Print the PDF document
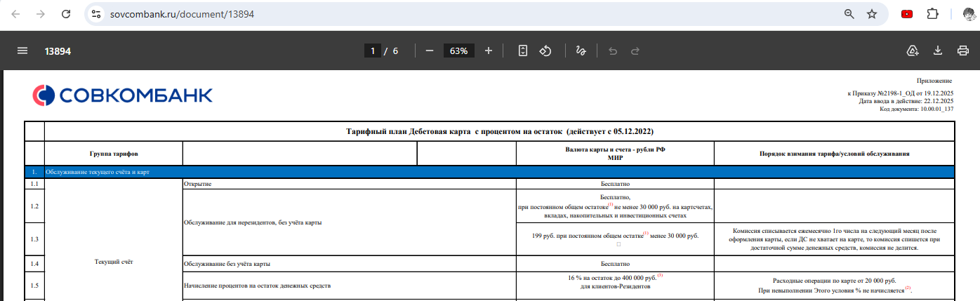 (x=962, y=51)
